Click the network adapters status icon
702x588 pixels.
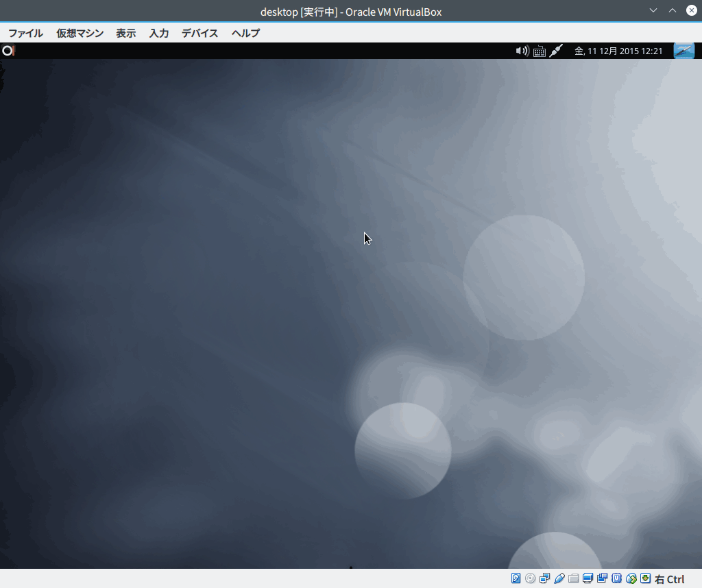tap(544, 578)
